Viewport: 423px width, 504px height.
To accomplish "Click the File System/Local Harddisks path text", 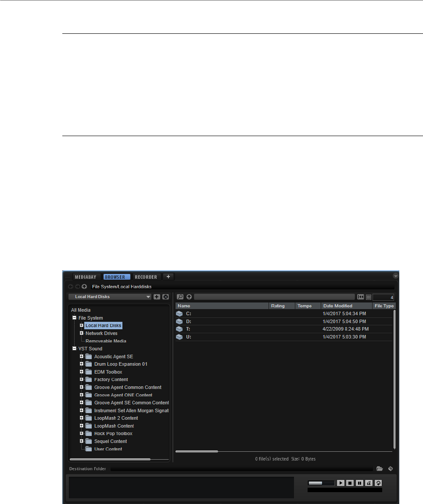I will [122, 286].
